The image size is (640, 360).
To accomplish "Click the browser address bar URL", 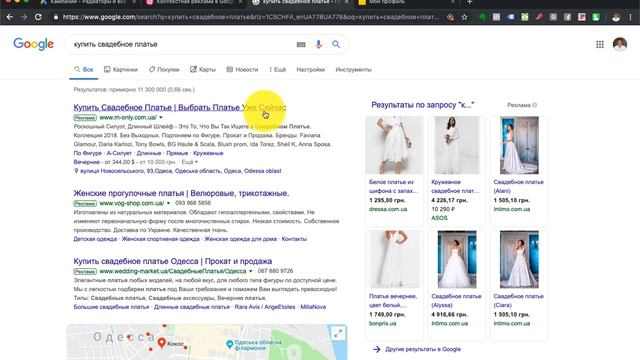I will (251, 17).
